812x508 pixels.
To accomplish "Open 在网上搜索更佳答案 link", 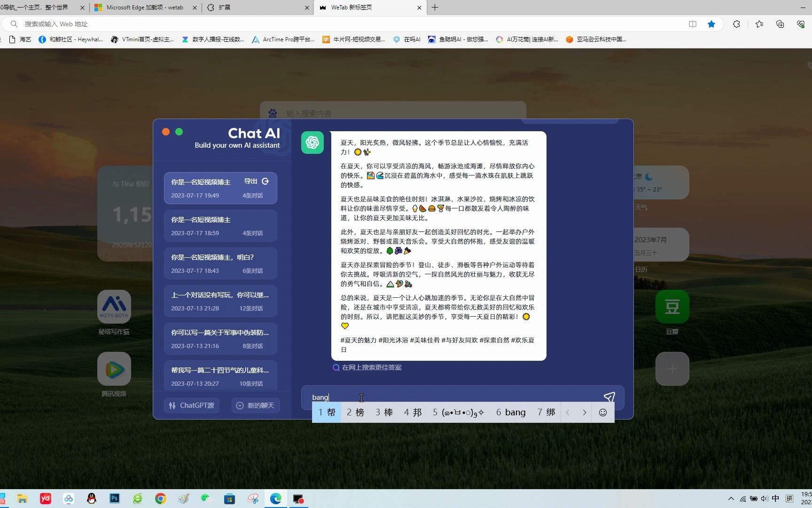I will point(371,367).
